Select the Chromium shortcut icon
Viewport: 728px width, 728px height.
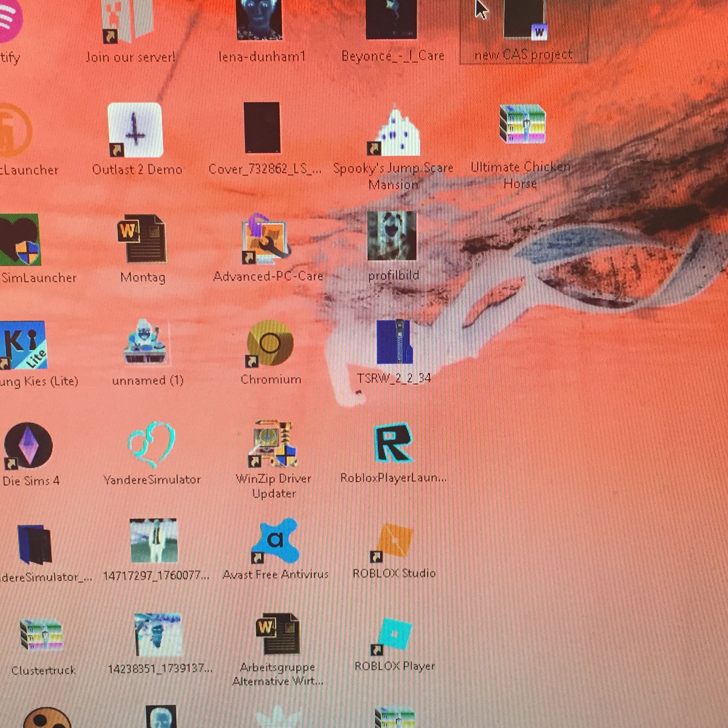(x=270, y=344)
